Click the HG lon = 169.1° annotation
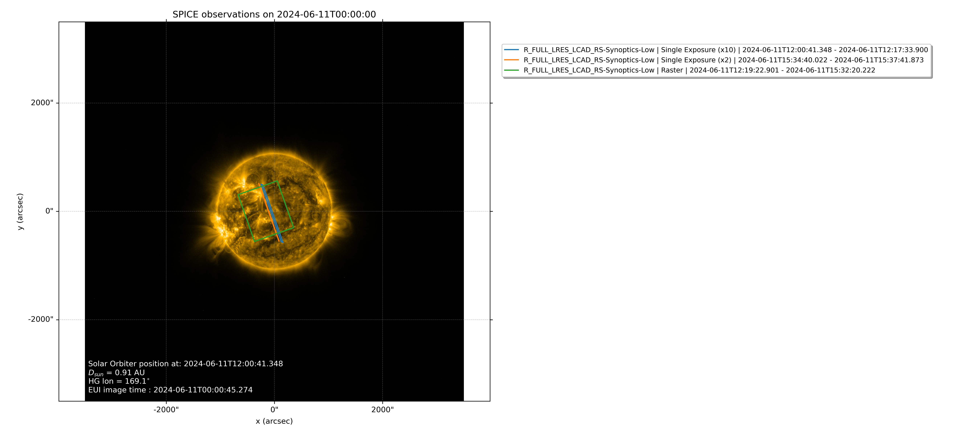The width and height of the screenshot is (980, 436). [119, 381]
